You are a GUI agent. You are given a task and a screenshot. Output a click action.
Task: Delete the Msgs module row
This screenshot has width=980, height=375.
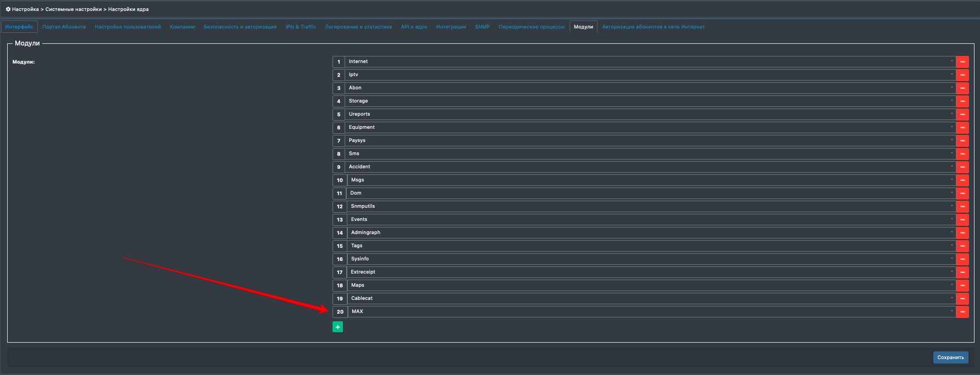962,180
